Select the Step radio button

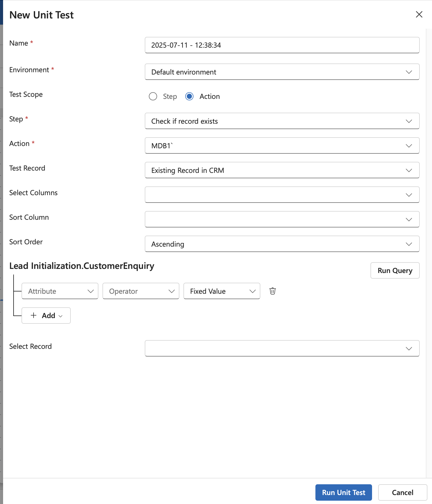click(x=153, y=96)
